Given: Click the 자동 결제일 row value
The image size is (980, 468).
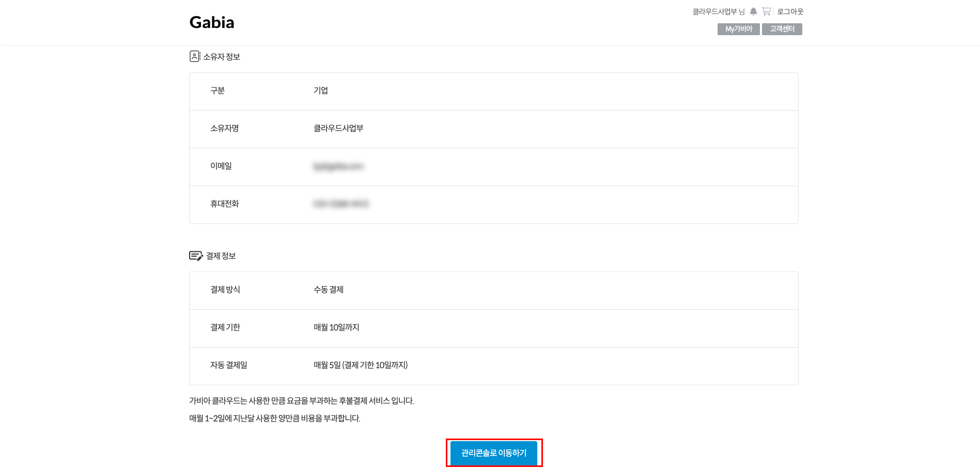Looking at the screenshot, I should click(x=361, y=365).
